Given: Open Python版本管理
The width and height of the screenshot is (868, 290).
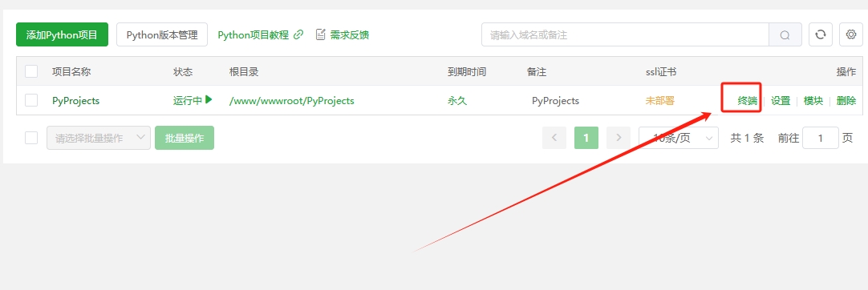Looking at the screenshot, I should (x=162, y=34).
